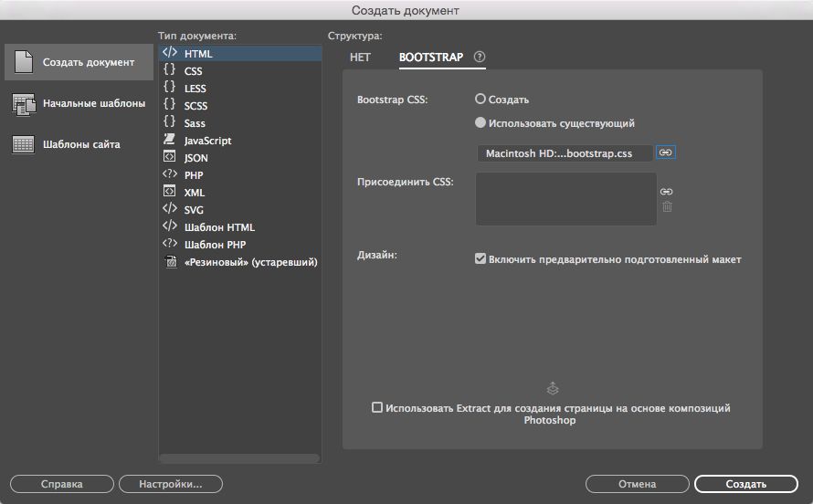The width and height of the screenshot is (813, 504).
Task: Select Sass document type text
Action: (195, 123)
